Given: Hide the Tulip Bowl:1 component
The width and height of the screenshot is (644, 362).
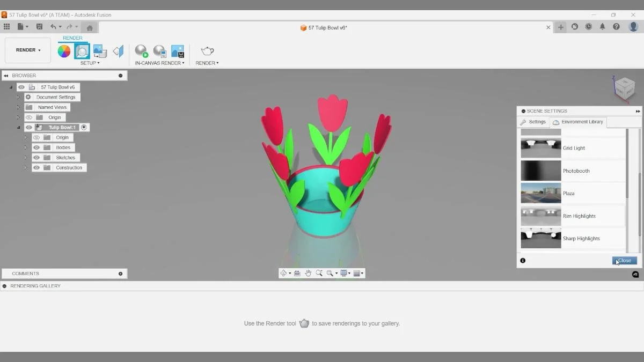Looking at the screenshot, I should [x=28, y=127].
